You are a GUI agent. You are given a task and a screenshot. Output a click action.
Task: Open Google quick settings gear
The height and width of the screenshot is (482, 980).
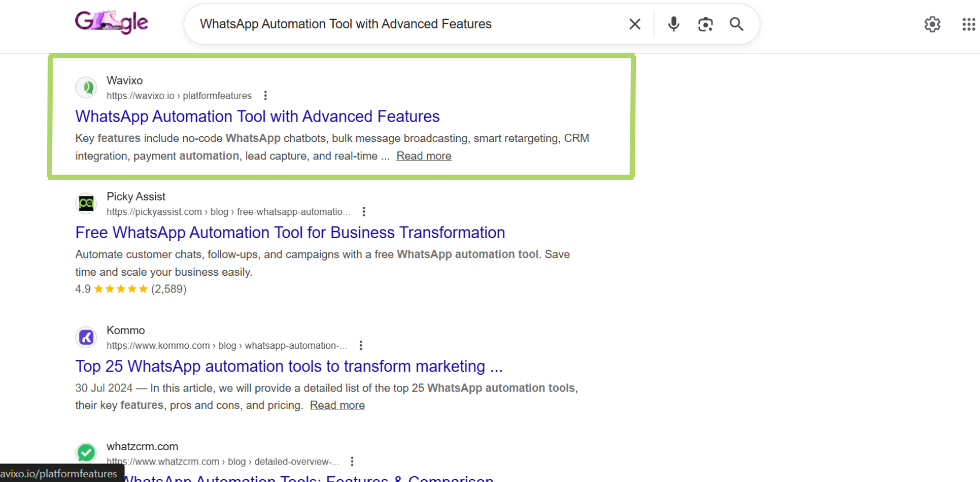(x=932, y=24)
